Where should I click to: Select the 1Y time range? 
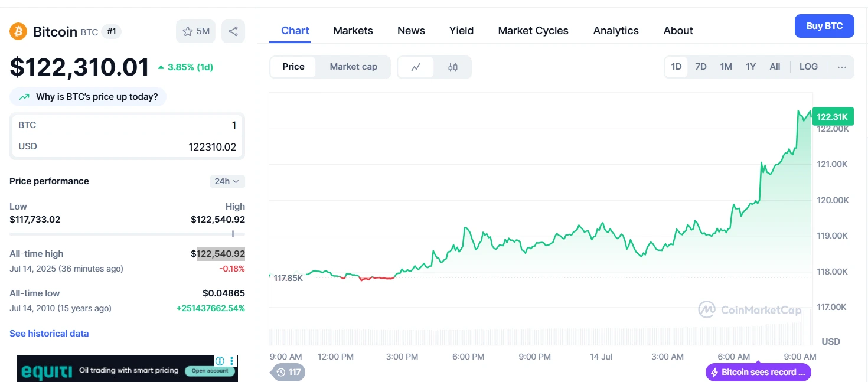click(x=750, y=67)
